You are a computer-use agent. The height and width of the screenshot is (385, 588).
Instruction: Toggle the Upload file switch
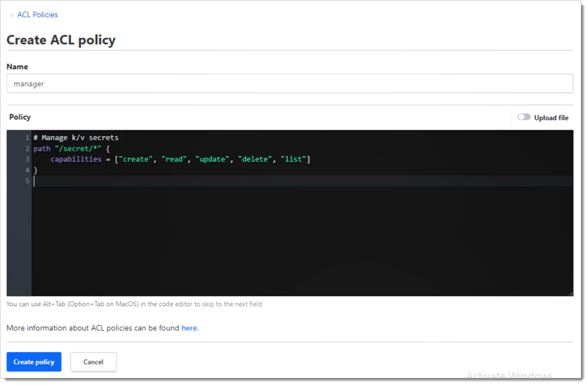click(524, 117)
